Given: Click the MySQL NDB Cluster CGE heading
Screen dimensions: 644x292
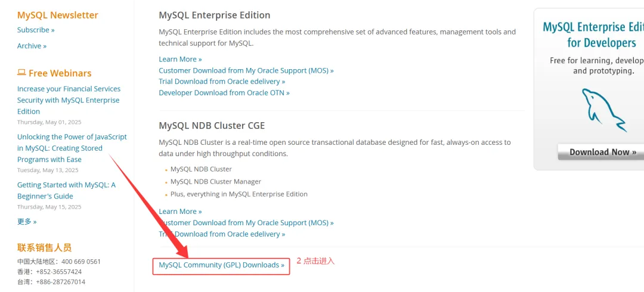Looking at the screenshot, I should pos(212,126).
